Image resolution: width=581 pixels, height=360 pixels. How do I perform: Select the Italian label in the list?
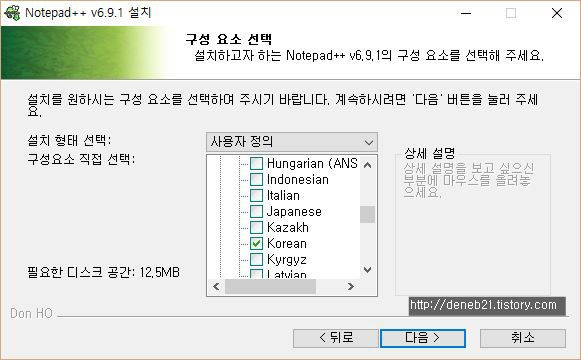tap(283, 196)
